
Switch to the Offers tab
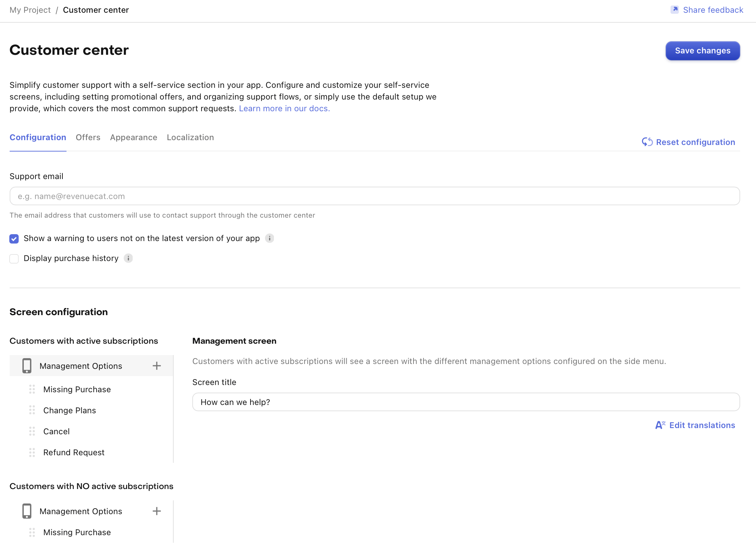pyautogui.click(x=88, y=137)
